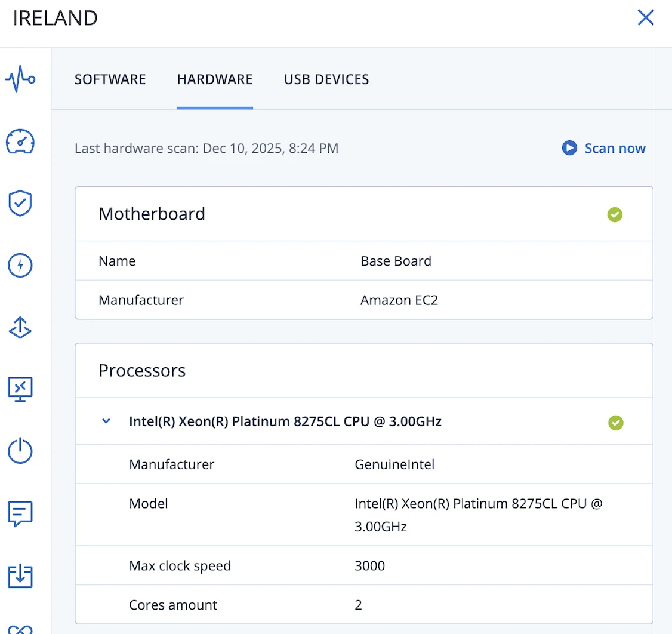Open the activity pulse sidebar icon
672x634 pixels.
coord(20,79)
